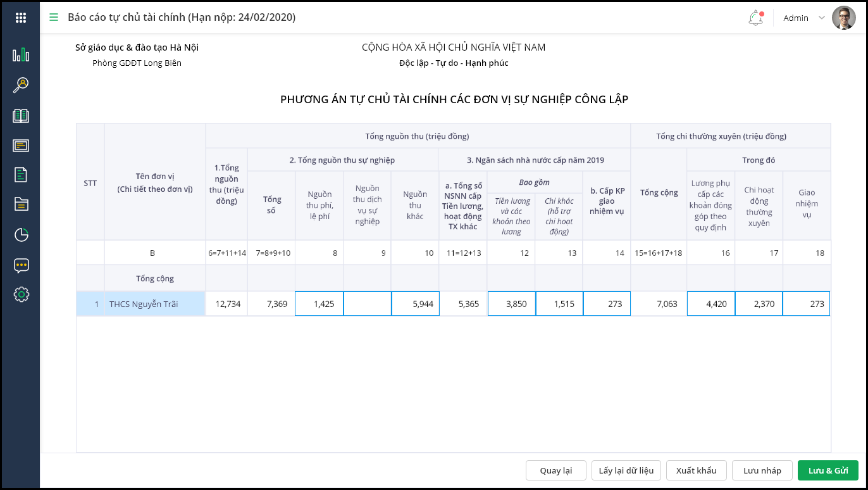Screen dimensions: 868x490
Task: Click the Trong đó header
Action: tap(759, 160)
